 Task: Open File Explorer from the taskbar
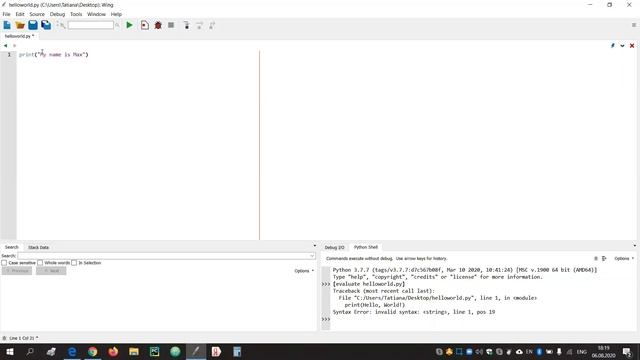pos(134,351)
